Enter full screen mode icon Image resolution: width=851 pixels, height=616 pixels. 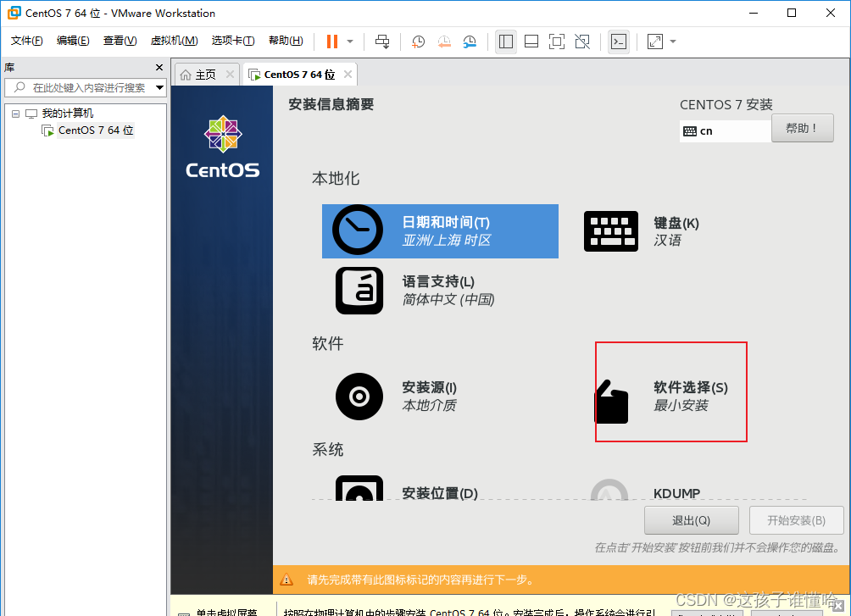coord(557,42)
